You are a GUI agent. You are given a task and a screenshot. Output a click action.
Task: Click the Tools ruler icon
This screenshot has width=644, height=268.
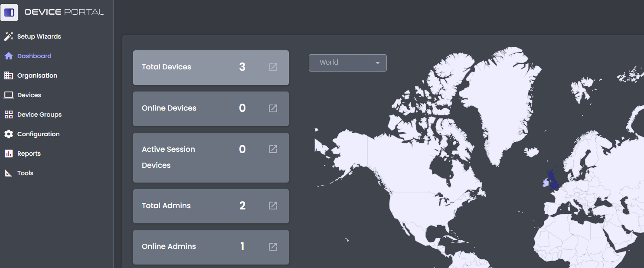click(9, 173)
